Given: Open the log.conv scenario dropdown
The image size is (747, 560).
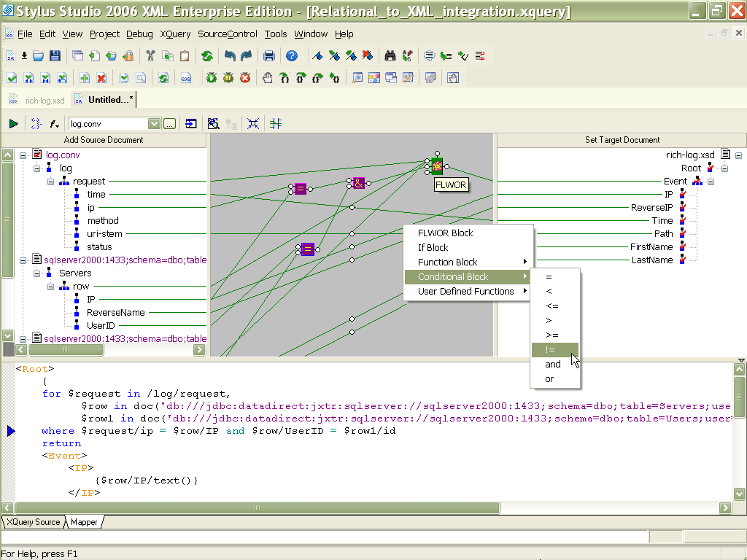Looking at the screenshot, I should 154,124.
